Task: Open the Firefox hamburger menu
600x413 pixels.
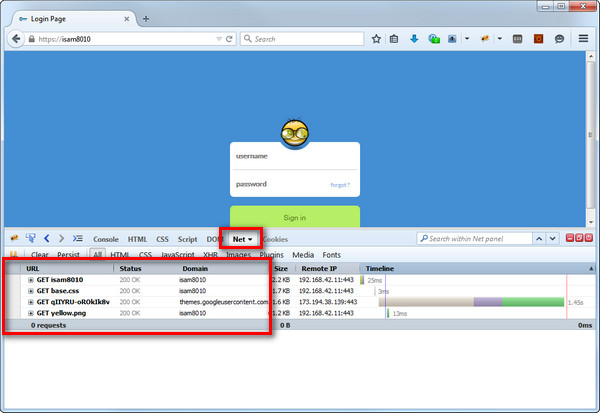Action: point(583,39)
